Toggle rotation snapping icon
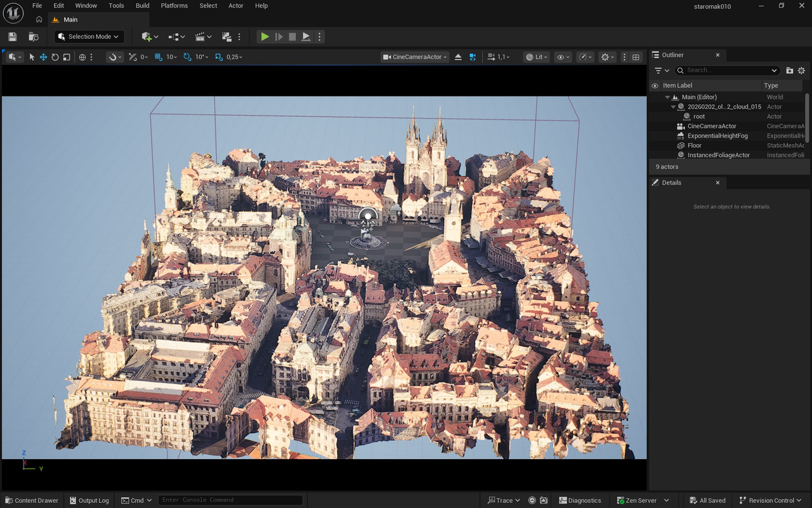812x508 pixels. (x=187, y=57)
